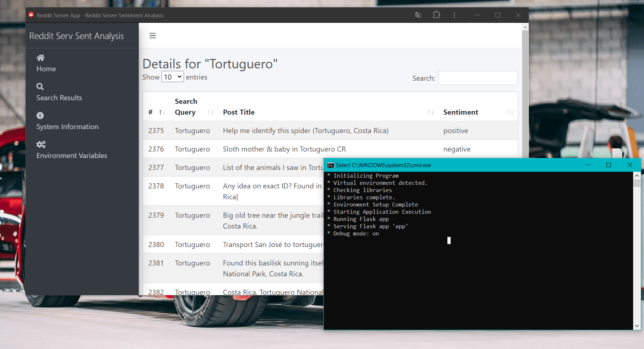Click the Home house icon in sidebar
The image size is (644, 349).
[40, 58]
